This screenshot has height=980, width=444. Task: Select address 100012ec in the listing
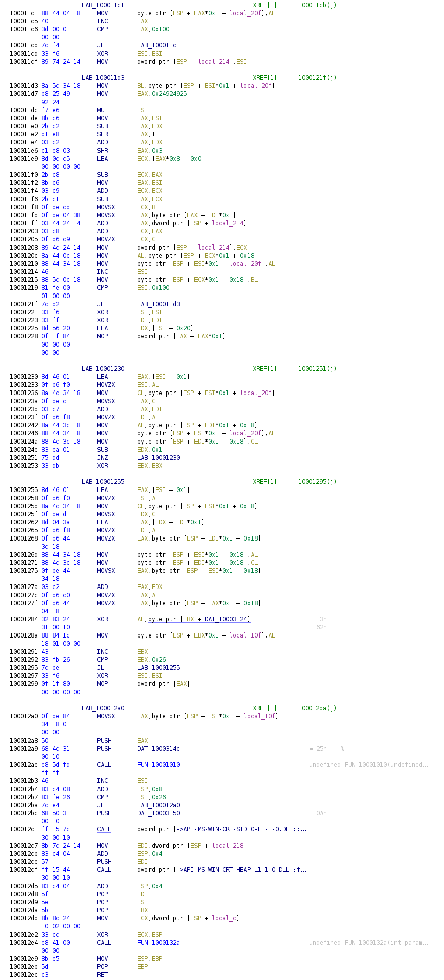[24, 975]
